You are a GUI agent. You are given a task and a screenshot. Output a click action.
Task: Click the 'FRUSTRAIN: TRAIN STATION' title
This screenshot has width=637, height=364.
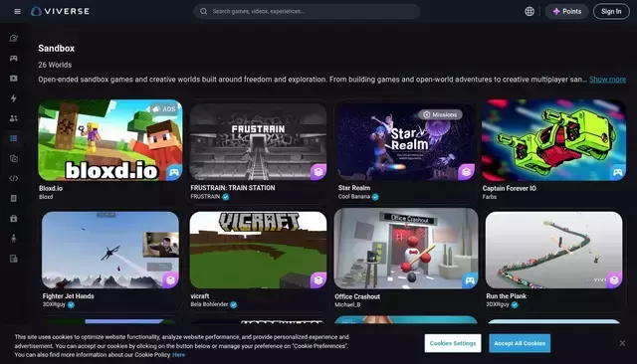(x=233, y=188)
